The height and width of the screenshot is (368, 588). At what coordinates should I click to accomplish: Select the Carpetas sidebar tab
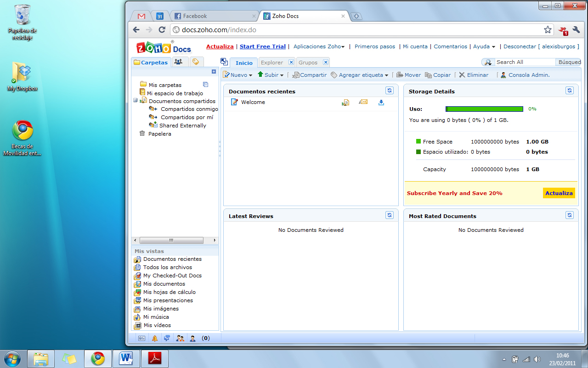click(x=151, y=62)
